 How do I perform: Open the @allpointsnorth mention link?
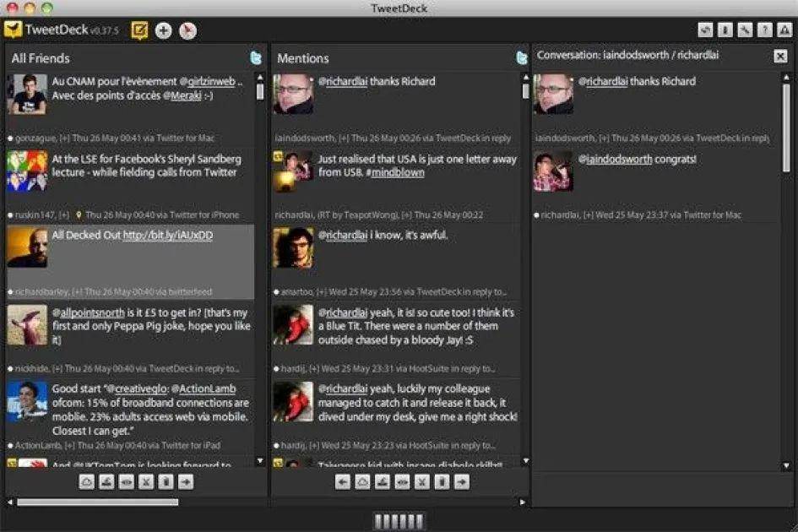[89, 312]
